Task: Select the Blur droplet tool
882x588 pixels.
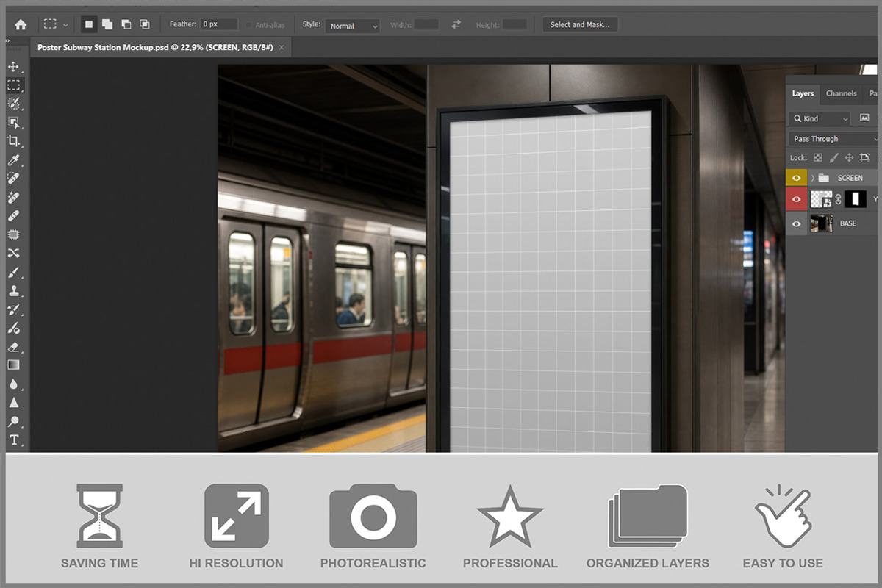Action: coord(13,384)
